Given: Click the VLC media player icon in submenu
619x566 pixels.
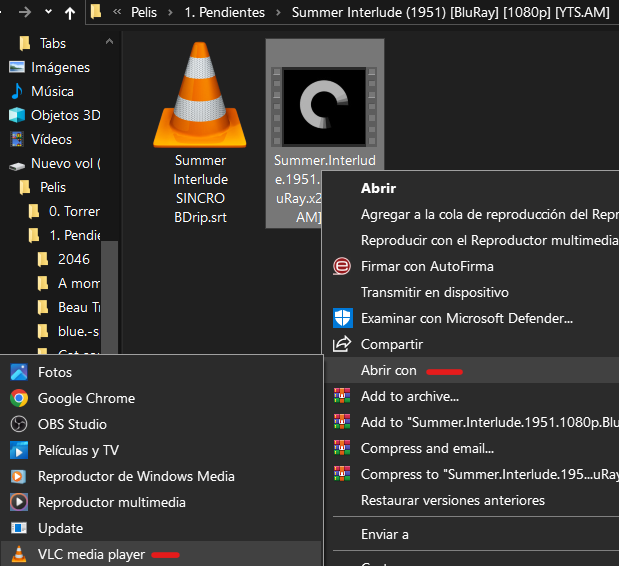Looking at the screenshot, I should click(18, 554).
